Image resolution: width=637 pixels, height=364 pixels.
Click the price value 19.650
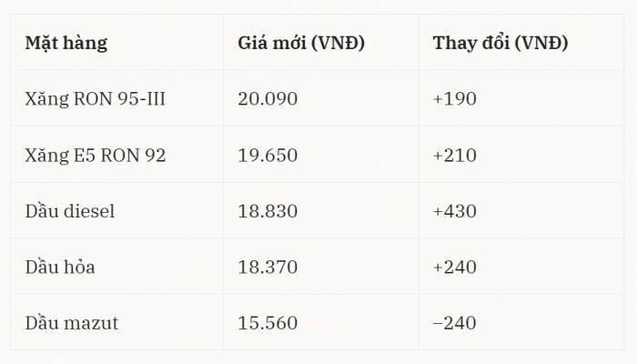pos(268,156)
